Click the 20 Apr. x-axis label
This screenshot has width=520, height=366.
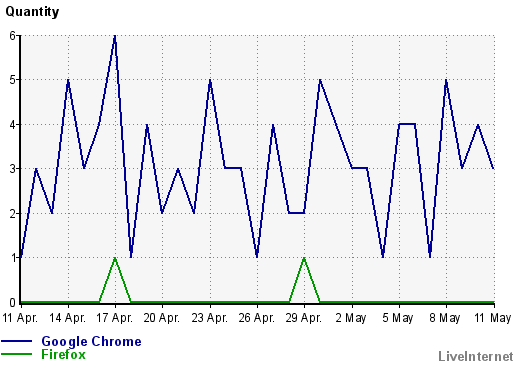162,318
